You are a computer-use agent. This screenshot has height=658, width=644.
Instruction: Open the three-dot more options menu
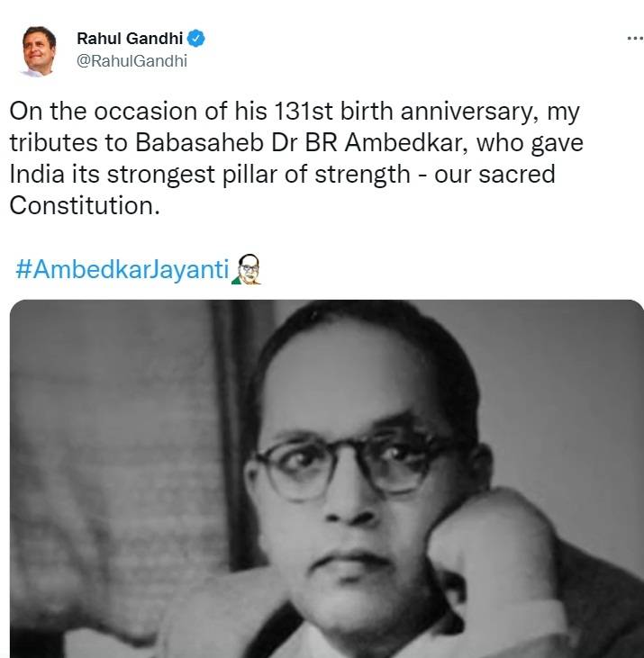pyautogui.click(x=635, y=39)
